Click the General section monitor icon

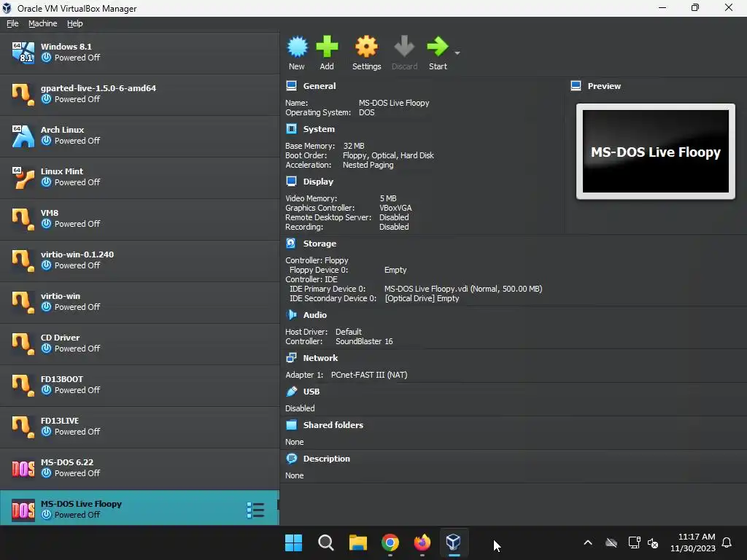point(291,86)
